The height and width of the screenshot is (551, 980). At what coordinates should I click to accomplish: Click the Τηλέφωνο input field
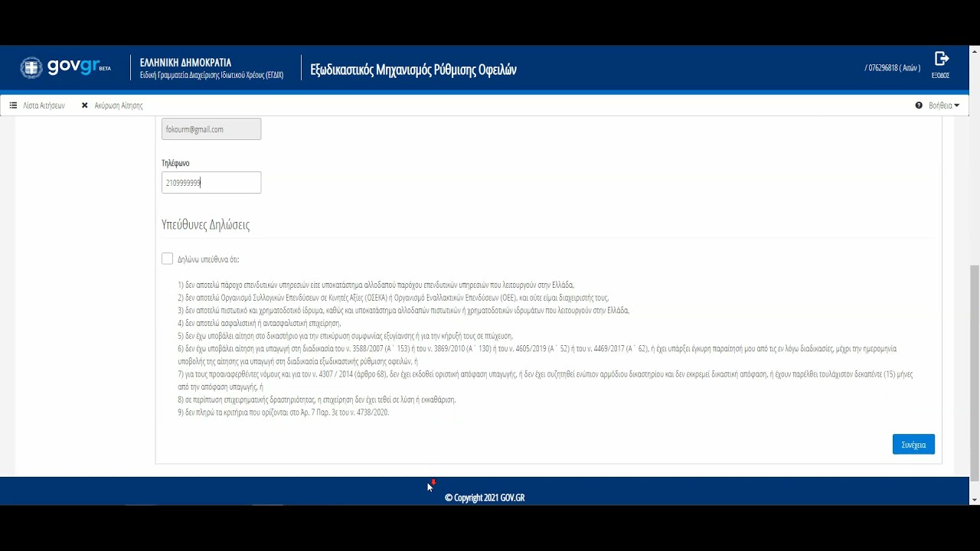point(211,182)
